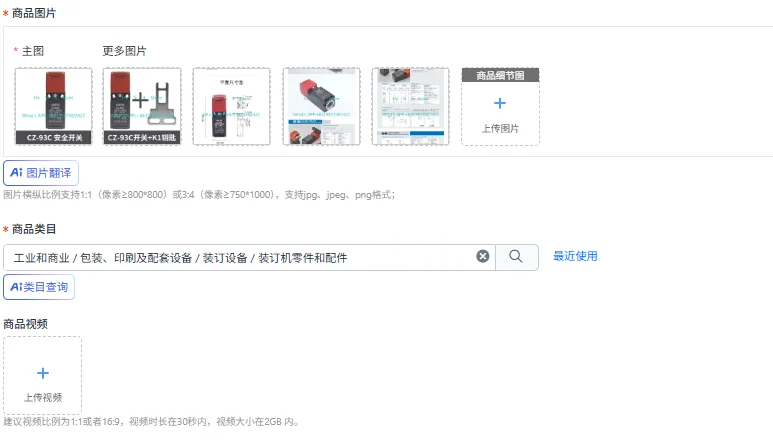Select the angled red switch photo thumbnail
Image resolution: width=773 pixels, height=441 pixels.
point(321,106)
